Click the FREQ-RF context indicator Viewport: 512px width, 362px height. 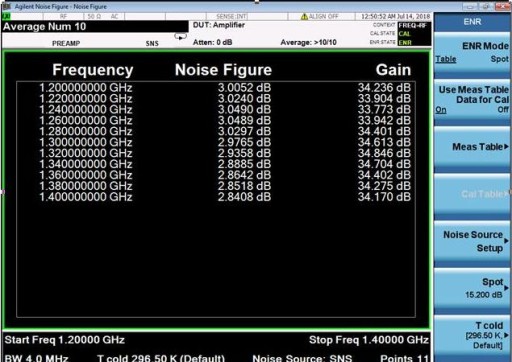pos(412,25)
